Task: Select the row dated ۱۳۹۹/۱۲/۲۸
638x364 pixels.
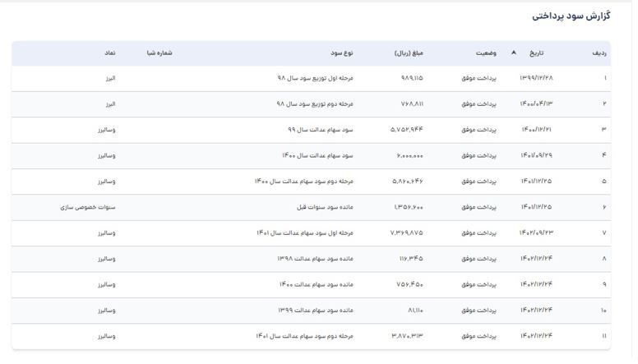Action: [x=537, y=79]
